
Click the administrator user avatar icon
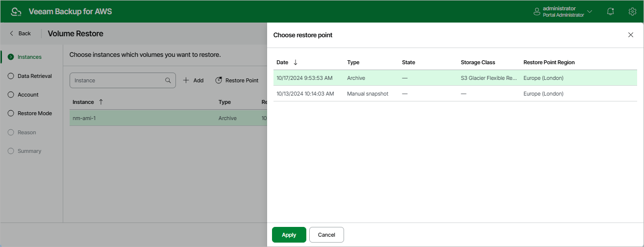[537, 11]
